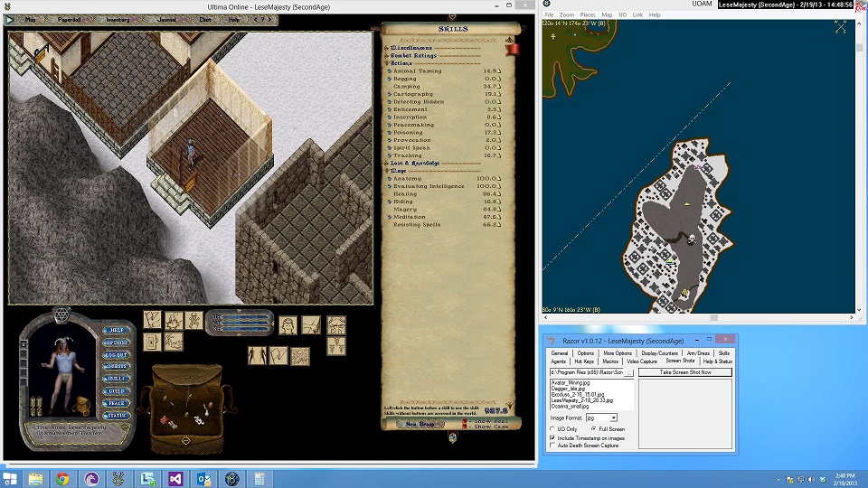Open the Places menu in UOAM

pos(588,15)
